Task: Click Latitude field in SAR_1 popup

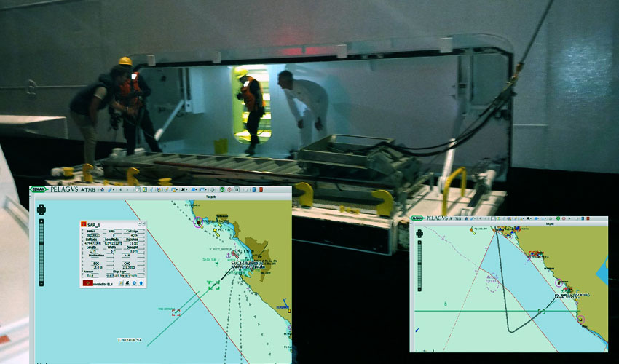Action: (x=92, y=244)
